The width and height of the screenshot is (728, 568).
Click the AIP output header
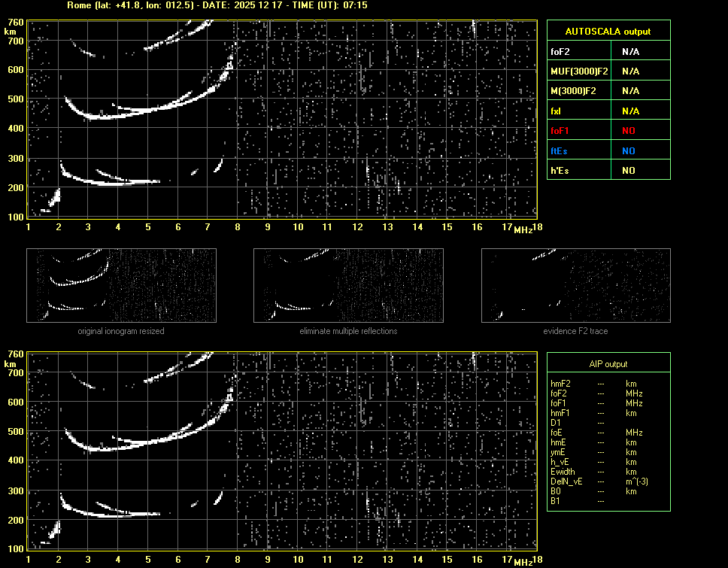coord(608,364)
